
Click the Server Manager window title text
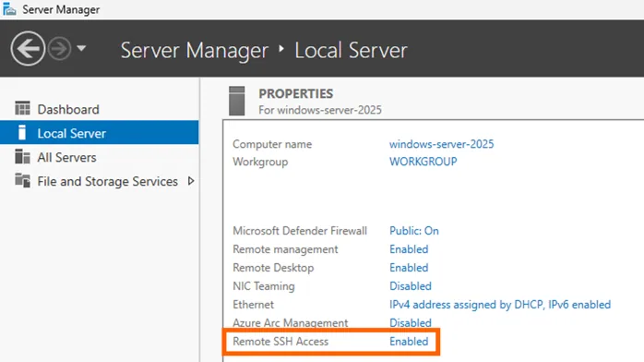[61, 9]
